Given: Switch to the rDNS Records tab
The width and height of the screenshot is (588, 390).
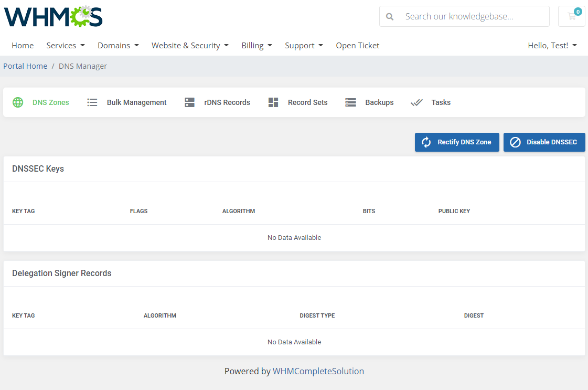Looking at the screenshot, I should pyautogui.click(x=218, y=102).
